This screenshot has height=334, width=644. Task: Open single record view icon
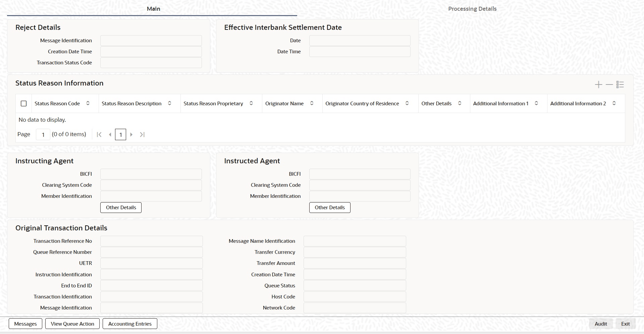620,85
